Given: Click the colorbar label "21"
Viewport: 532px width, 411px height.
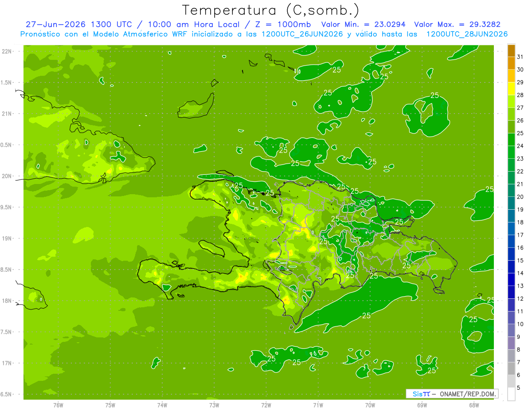Looking at the screenshot, I should [520, 184].
